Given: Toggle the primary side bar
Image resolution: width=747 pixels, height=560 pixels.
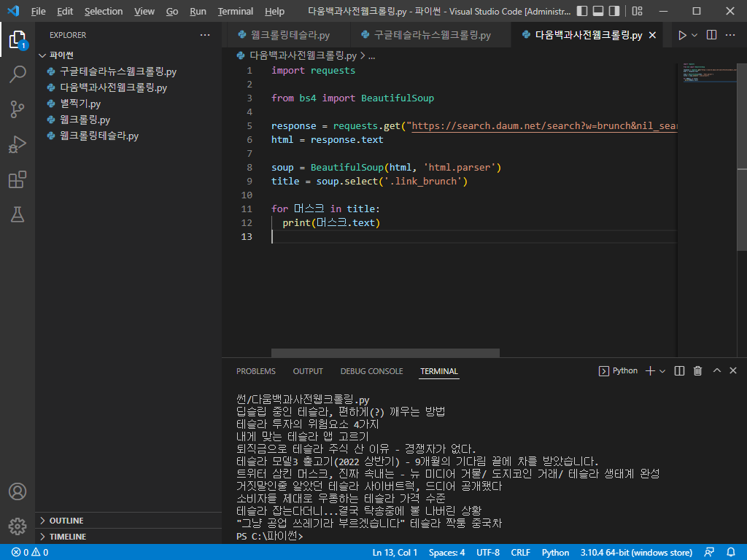Looking at the screenshot, I should click(x=582, y=11).
